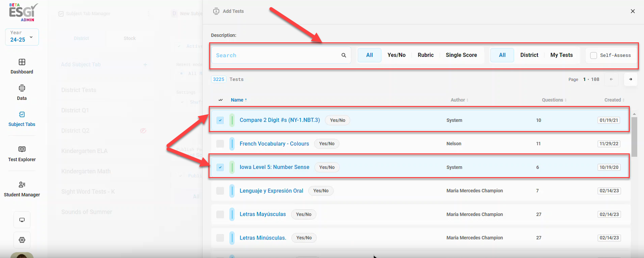
Task: Open Lenguaje y Expresión Oral test link
Action: pyautogui.click(x=271, y=191)
